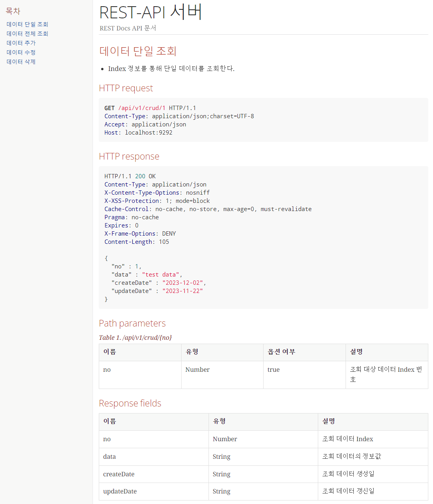This screenshot has width=433, height=504.
Task: Click the REST-API 서버 page title
Action: pyautogui.click(x=151, y=12)
